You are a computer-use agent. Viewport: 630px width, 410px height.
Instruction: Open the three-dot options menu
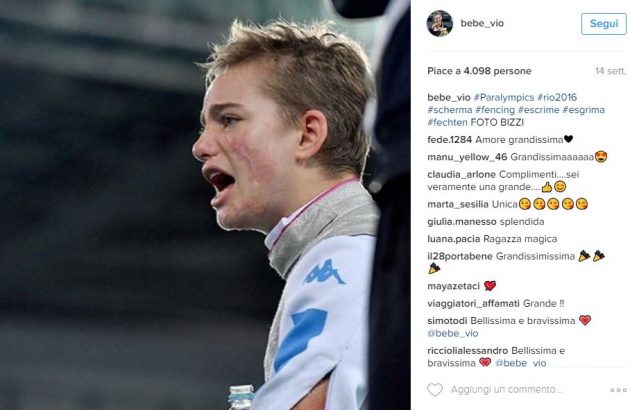click(618, 390)
